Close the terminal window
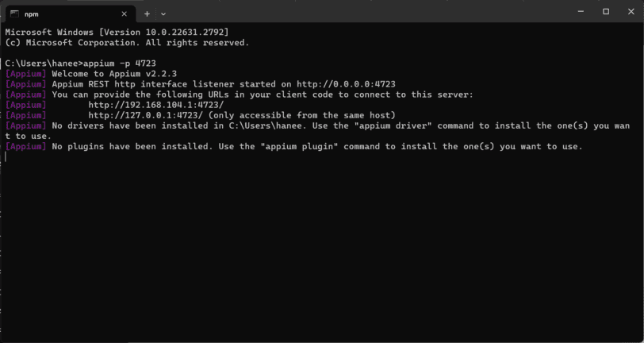Image resolution: width=644 pixels, height=343 pixels. tap(631, 12)
